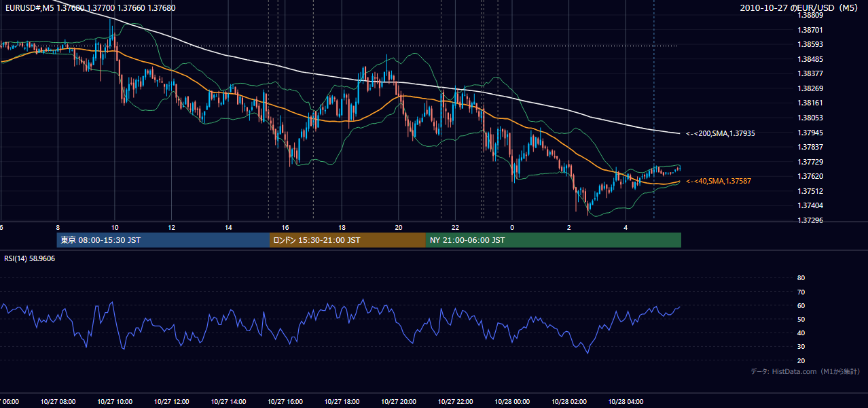The height and width of the screenshot is (408, 868).
Task: Click RSI scale value 70
Action: pos(801,292)
